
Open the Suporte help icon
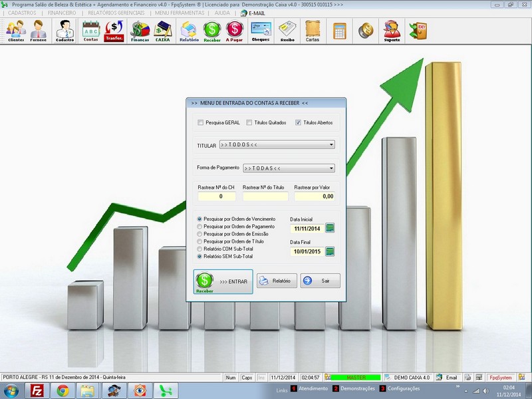tap(392, 31)
